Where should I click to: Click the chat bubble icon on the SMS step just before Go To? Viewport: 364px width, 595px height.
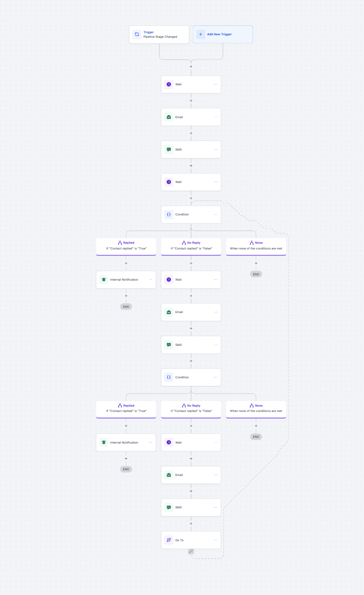pyautogui.click(x=169, y=508)
